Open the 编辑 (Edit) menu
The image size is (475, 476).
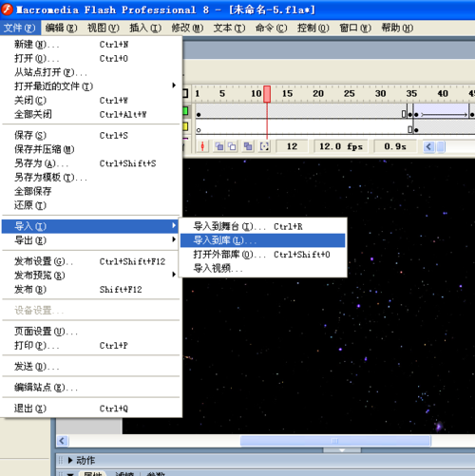(61, 28)
